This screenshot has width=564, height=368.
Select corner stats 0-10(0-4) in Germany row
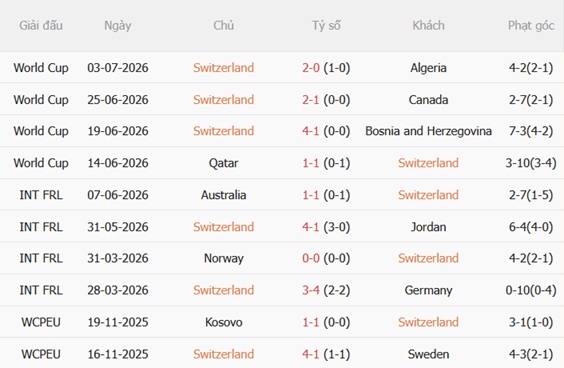pyautogui.click(x=531, y=290)
